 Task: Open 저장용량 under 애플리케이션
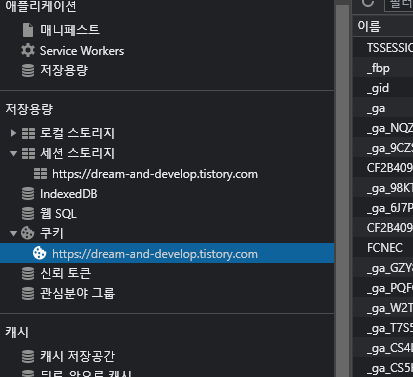pos(64,70)
